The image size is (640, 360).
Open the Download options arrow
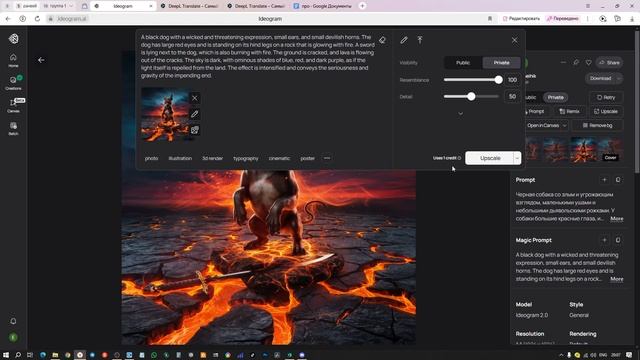pyautogui.click(x=619, y=78)
